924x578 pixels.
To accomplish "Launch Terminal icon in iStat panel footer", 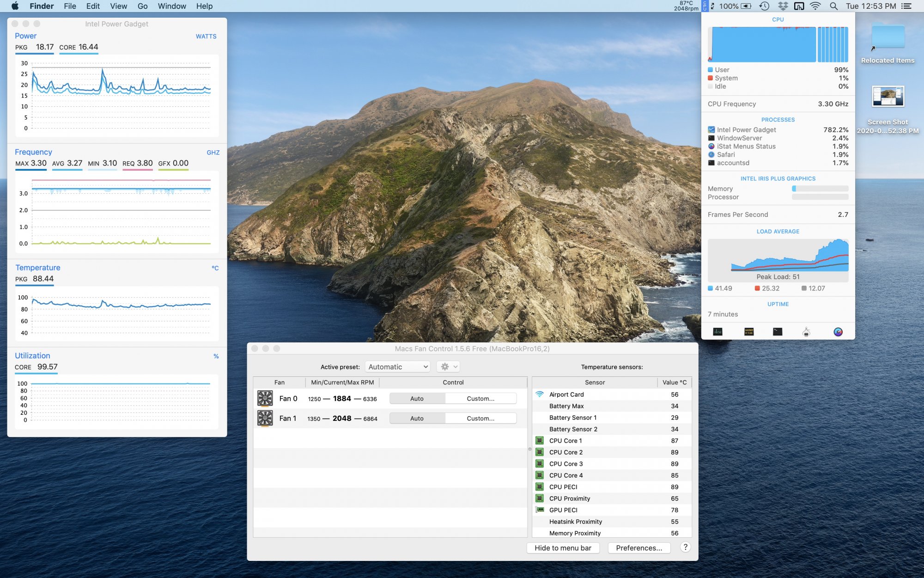I will pos(778,332).
